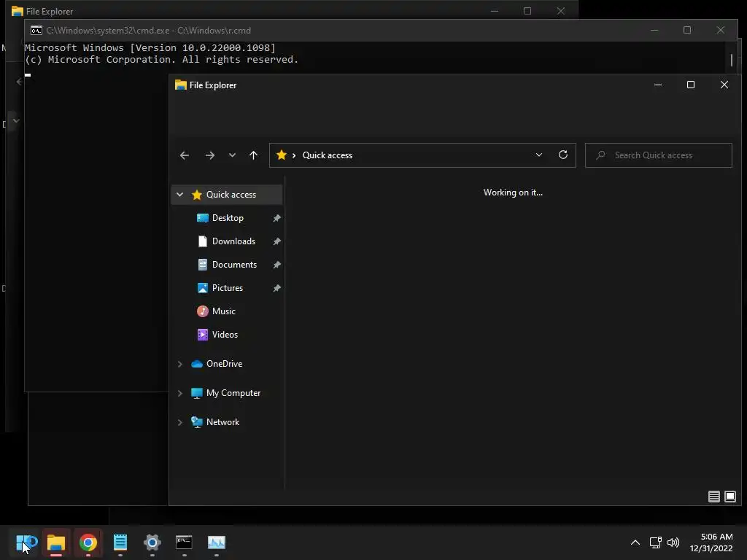This screenshot has height=560, width=747.
Task: Expand the OneDrive tree node
Action: (x=179, y=364)
